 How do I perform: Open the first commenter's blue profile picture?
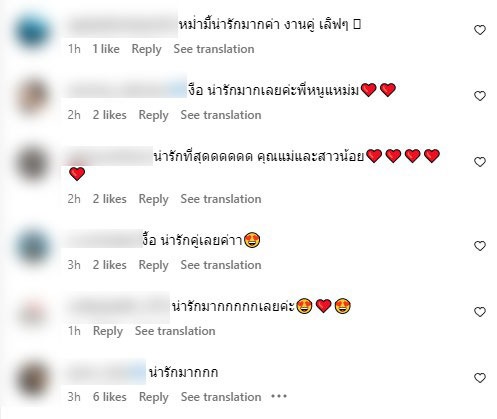pyautogui.click(x=33, y=32)
